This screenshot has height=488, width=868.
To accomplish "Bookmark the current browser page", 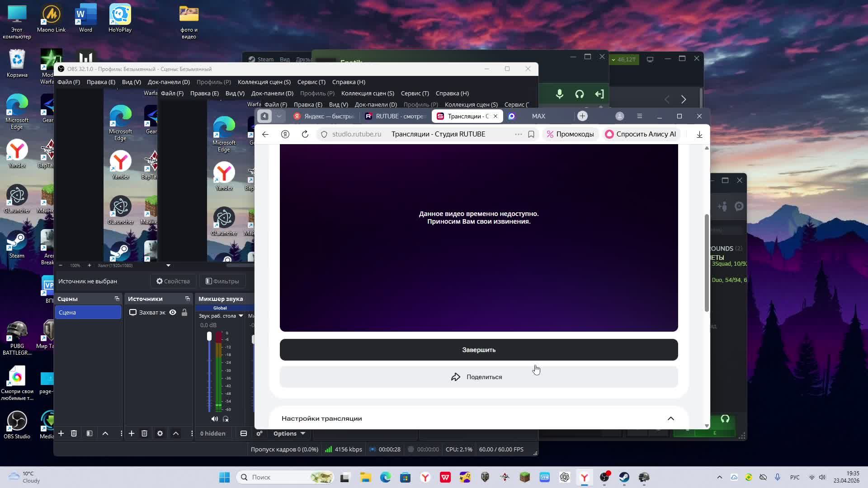I will point(531,134).
